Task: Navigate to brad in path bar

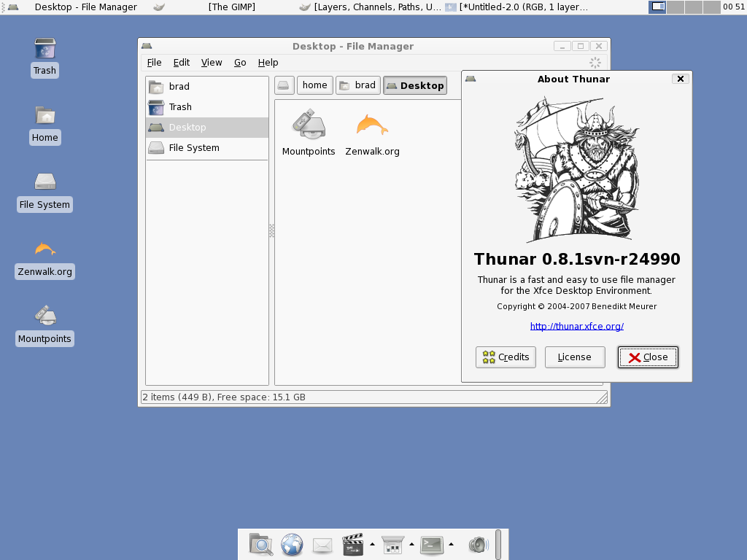Action: pos(358,86)
